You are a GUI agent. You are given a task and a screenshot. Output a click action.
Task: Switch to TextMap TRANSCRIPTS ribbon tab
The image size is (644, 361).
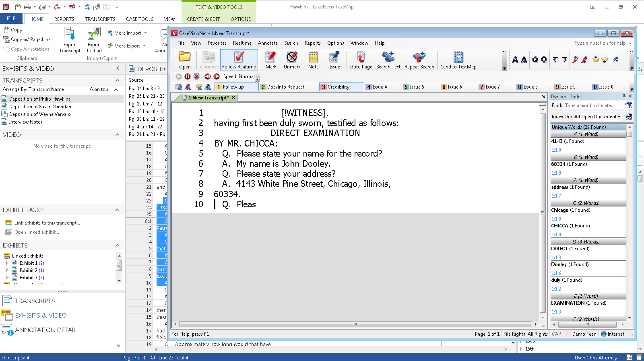click(100, 19)
